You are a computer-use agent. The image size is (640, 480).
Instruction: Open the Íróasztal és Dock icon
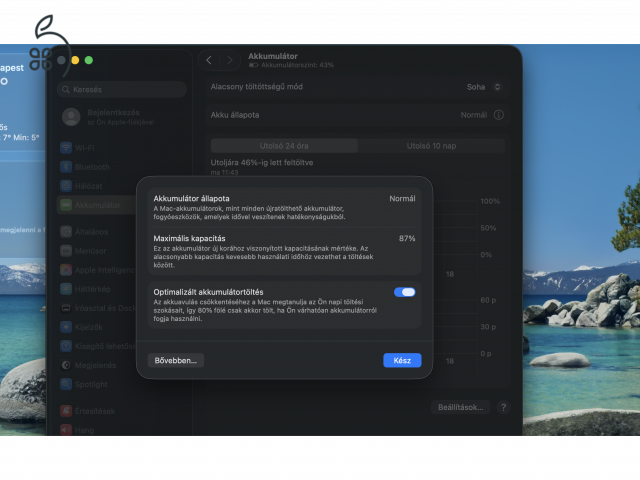coord(66,308)
